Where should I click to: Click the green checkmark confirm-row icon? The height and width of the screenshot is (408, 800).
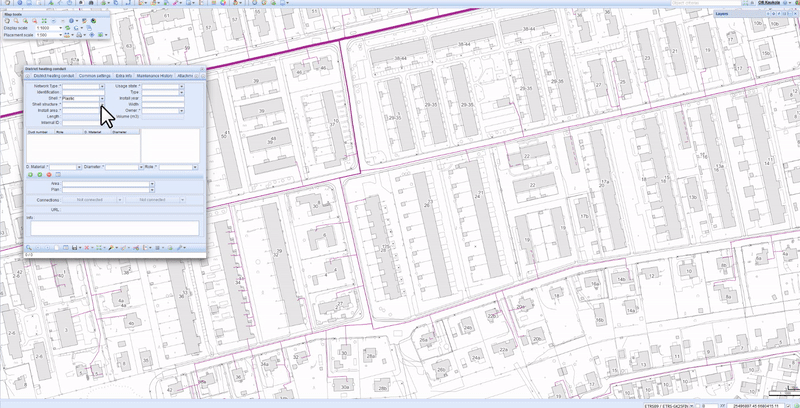click(39, 175)
